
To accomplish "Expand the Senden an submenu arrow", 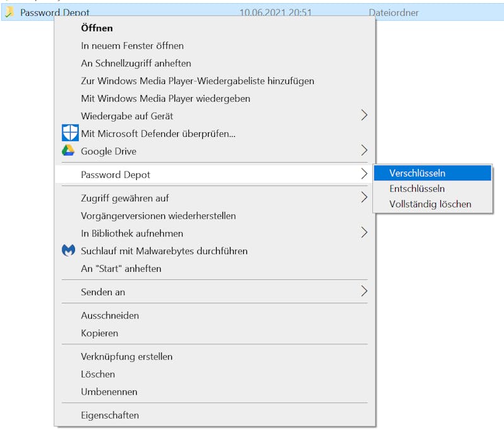I will pyautogui.click(x=364, y=291).
